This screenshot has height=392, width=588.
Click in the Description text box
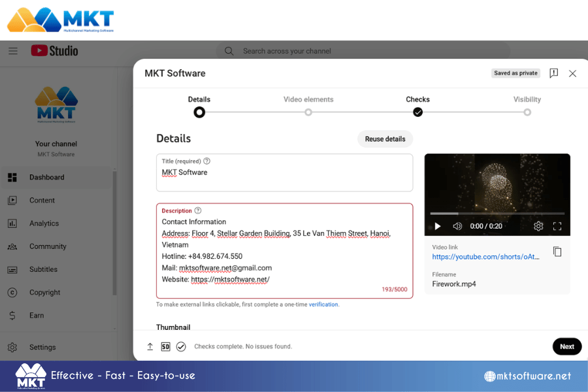(x=285, y=251)
